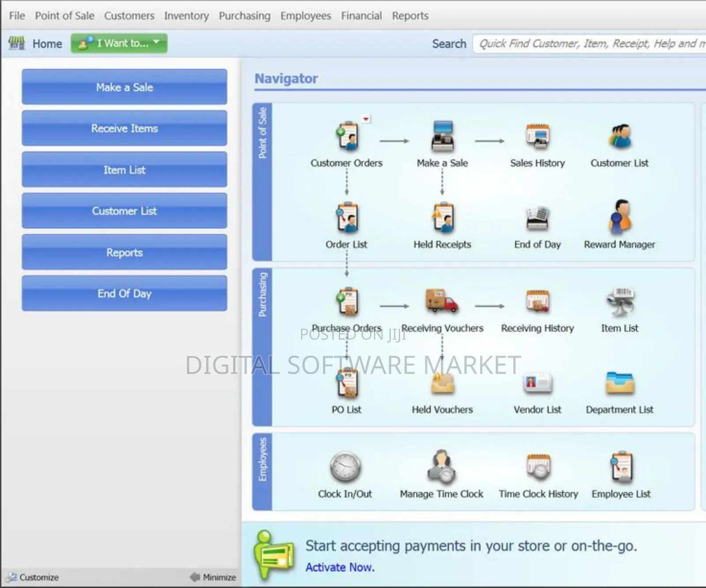This screenshot has width=706, height=588.
Task: Open Held Vouchers in the Purchasing section
Action: [x=443, y=384]
